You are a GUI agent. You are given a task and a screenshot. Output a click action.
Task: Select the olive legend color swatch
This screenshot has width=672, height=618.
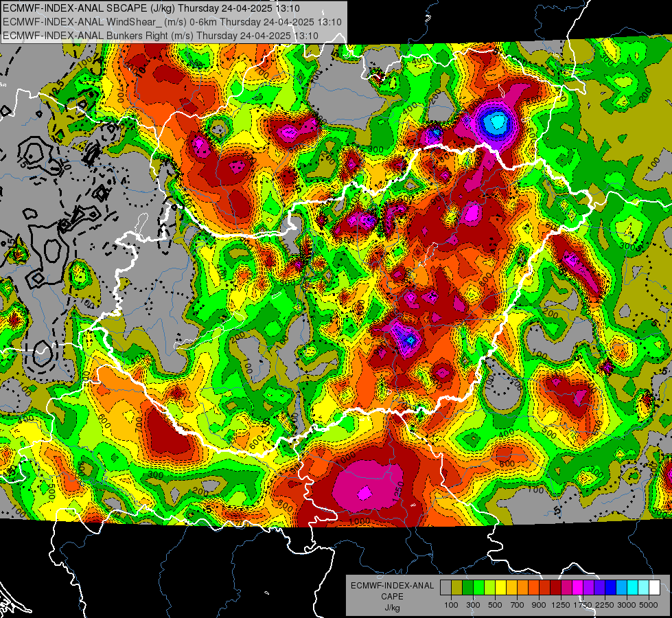coord(457,587)
